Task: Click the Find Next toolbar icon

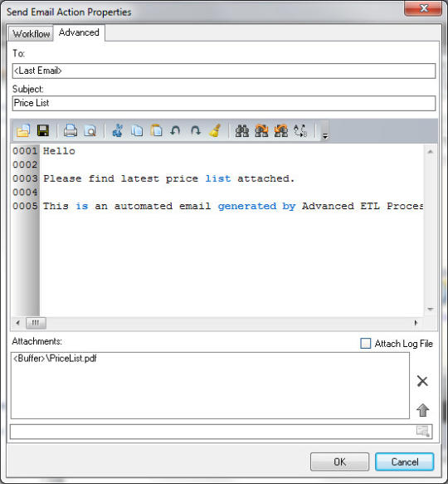Action: (x=261, y=130)
